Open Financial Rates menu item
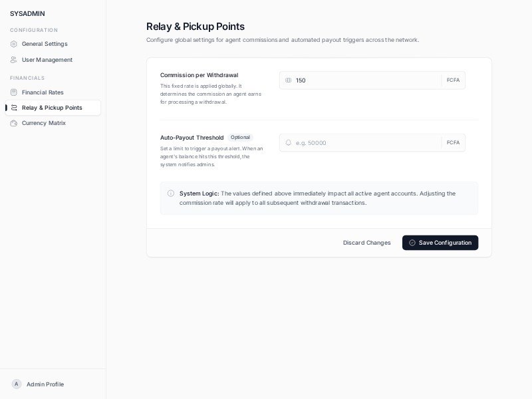 (43, 92)
